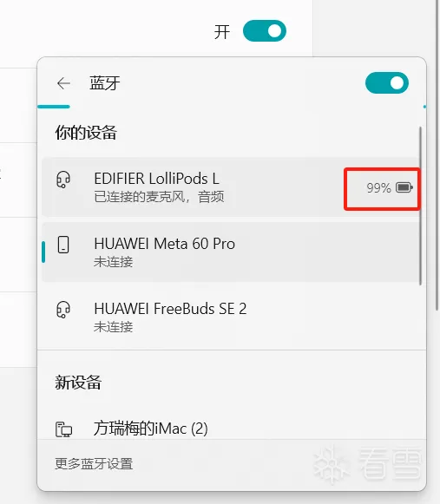
Task: Click the 你的设备 section heading
Action: (86, 133)
